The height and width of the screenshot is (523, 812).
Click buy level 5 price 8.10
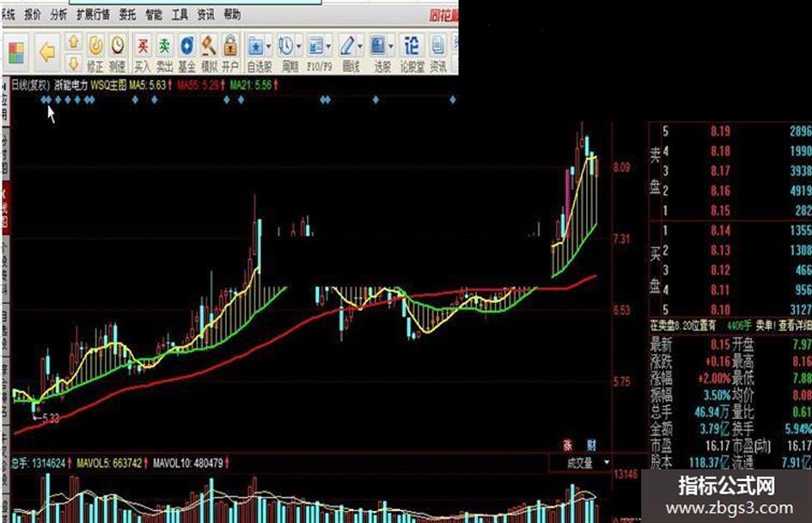[x=720, y=310]
